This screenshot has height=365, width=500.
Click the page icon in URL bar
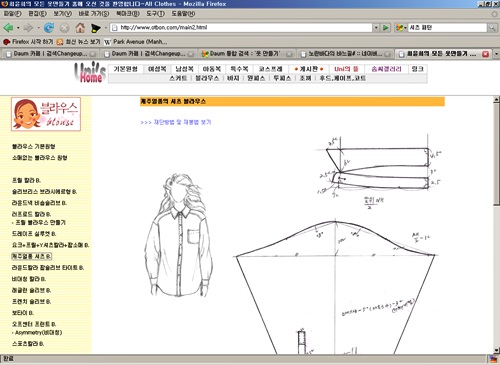click(115, 28)
